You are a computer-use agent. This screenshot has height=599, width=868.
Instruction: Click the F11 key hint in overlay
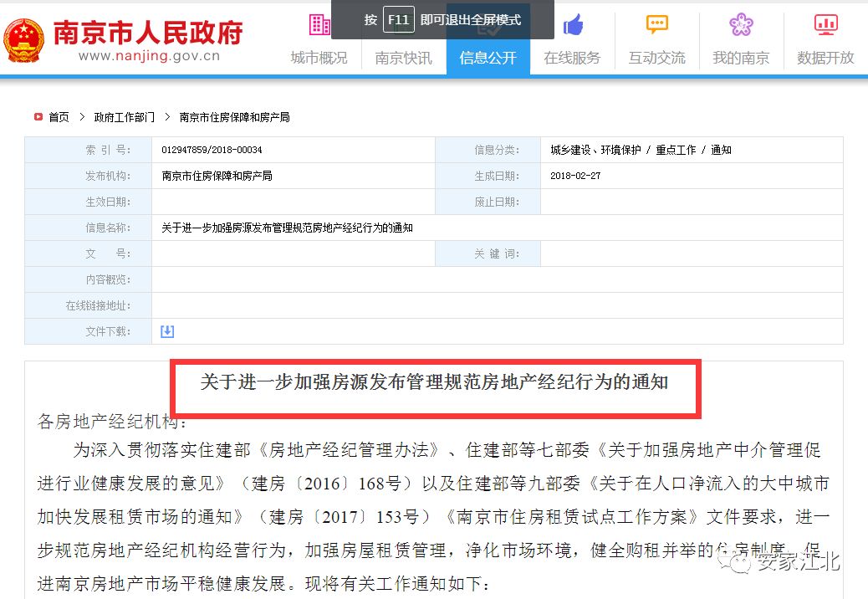point(399,19)
